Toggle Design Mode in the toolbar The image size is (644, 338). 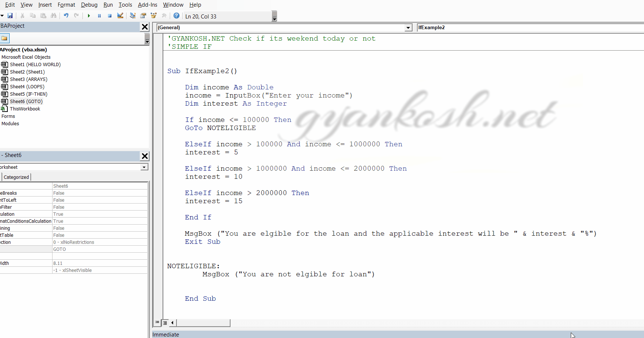[x=120, y=16]
